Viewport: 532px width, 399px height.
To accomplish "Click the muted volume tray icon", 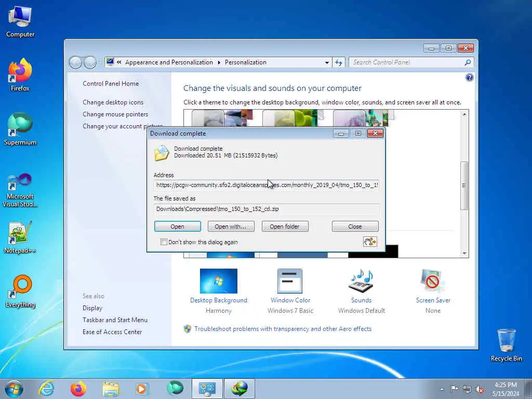I will pyautogui.click(x=480, y=389).
